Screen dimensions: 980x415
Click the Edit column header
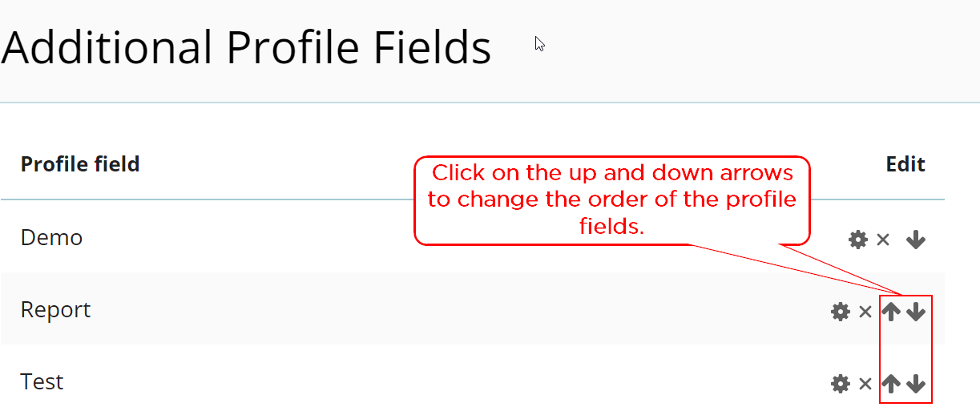point(905,164)
